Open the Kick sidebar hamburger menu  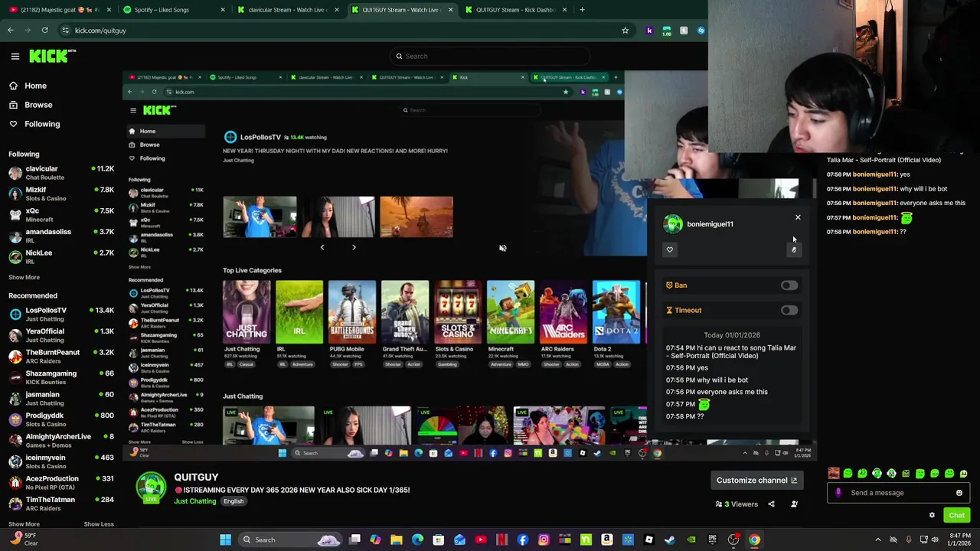click(15, 56)
